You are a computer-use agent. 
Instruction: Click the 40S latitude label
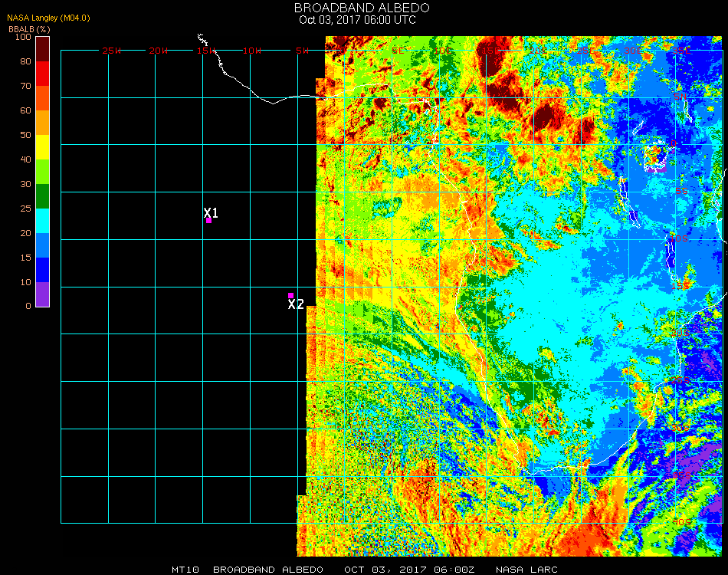coord(681,523)
